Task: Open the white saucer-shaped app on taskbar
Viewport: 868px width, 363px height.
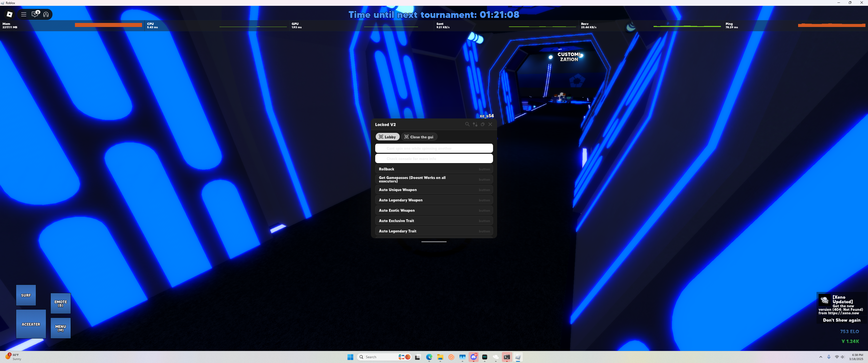Action: pyautogui.click(x=496, y=357)
